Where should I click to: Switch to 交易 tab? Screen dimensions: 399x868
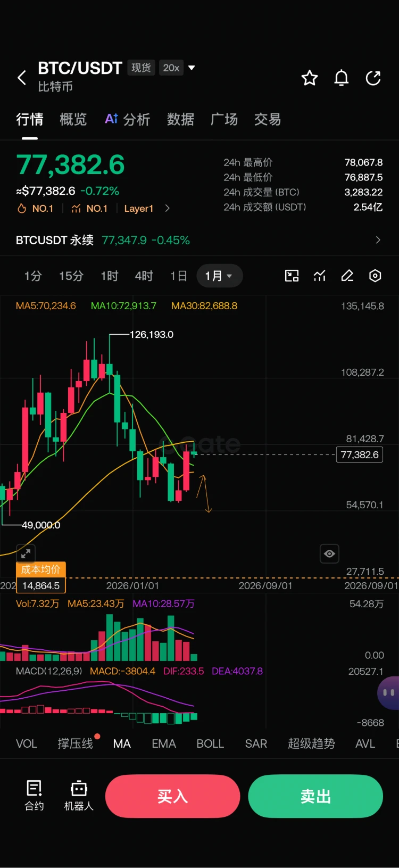click(268, 119)
